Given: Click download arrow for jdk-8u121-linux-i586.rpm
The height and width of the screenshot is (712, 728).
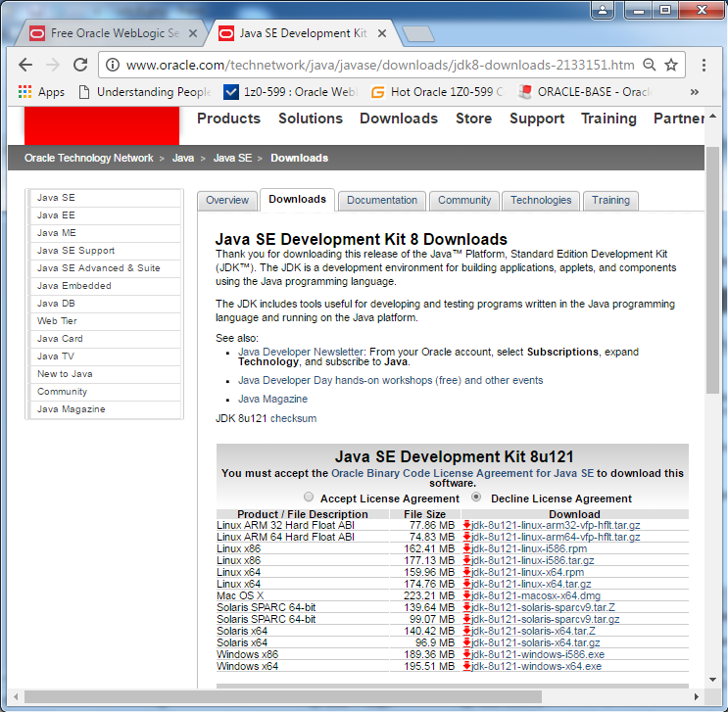Looking at the screenshot, I should pos(466,548).
